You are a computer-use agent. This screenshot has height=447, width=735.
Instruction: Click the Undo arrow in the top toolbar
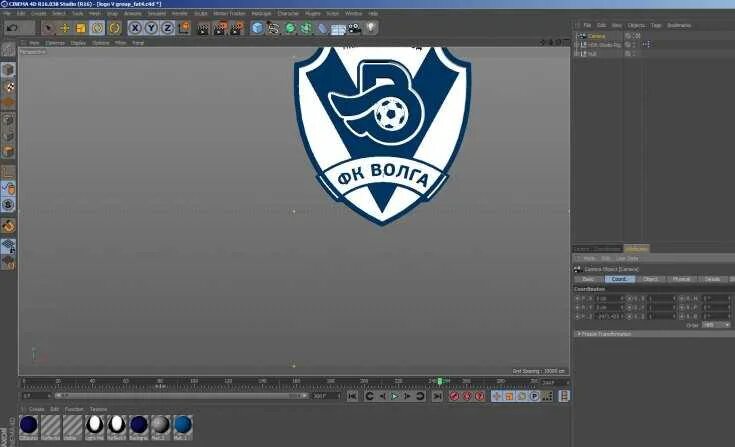click(x=13, y=28)
